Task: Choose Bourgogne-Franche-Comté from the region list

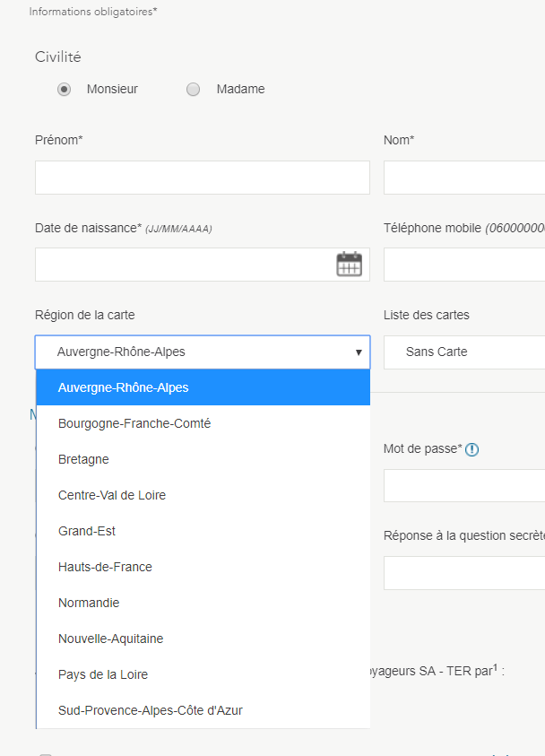Action: 203,423
